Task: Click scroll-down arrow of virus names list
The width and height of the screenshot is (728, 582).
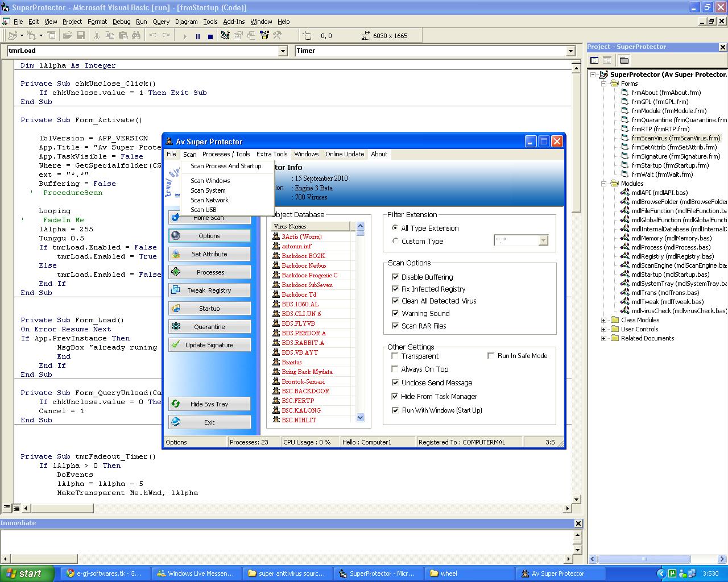Action: [x=360, y=418]
